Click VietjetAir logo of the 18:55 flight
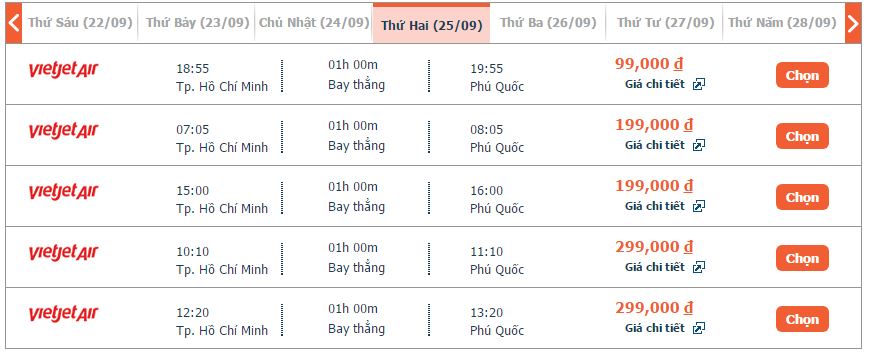Viewport: 879px width, 360px height. [x=63, y=71]
